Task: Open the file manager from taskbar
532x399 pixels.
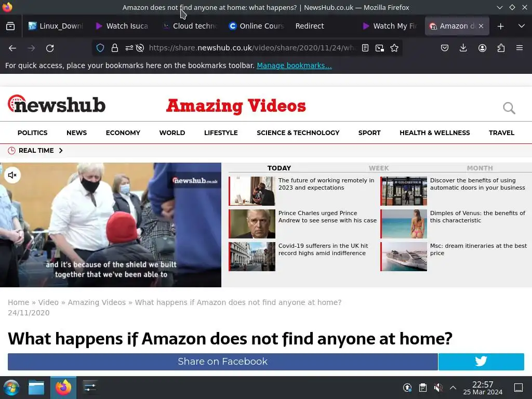Action: tap(36, 388)
